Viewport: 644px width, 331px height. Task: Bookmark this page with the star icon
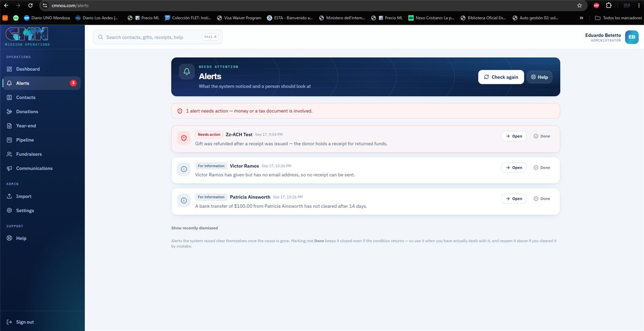(580, 6)
